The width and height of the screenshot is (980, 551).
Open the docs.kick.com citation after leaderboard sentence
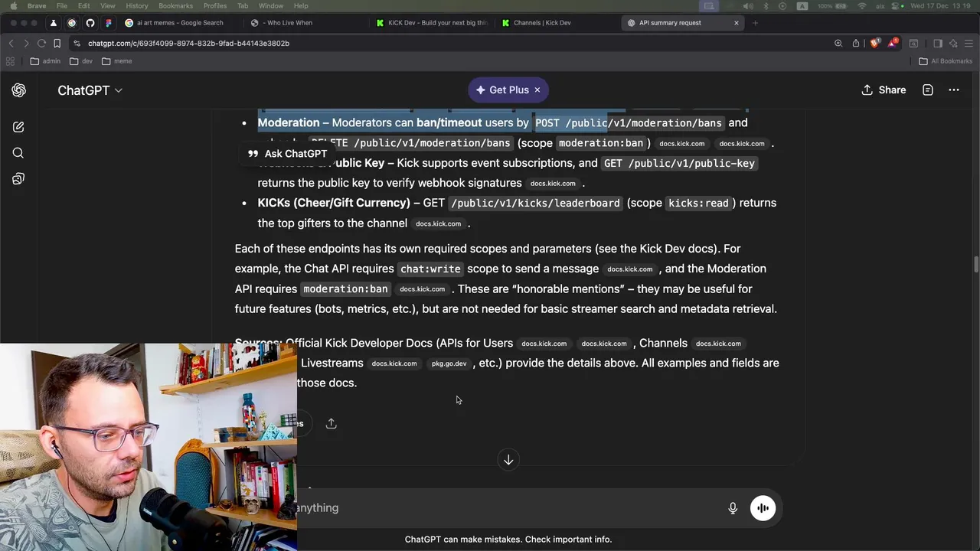438,224
